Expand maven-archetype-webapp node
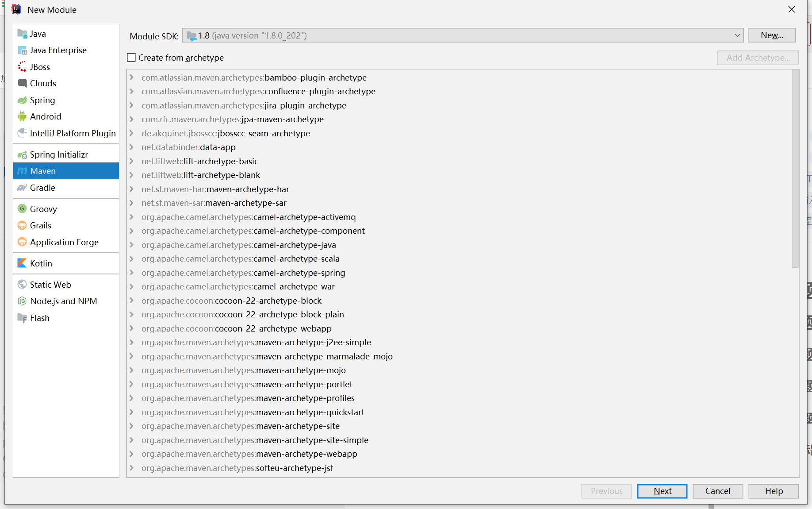 click(x=131, y=454)
